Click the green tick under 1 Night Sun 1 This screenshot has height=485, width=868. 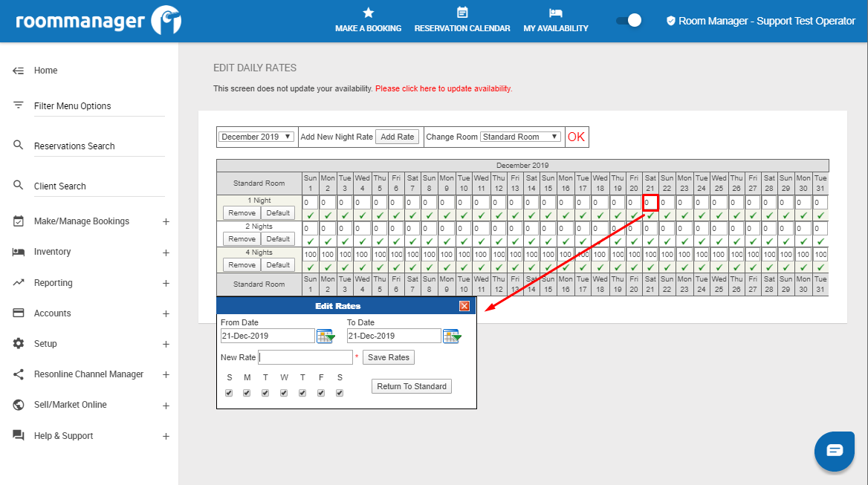(311, 215)
